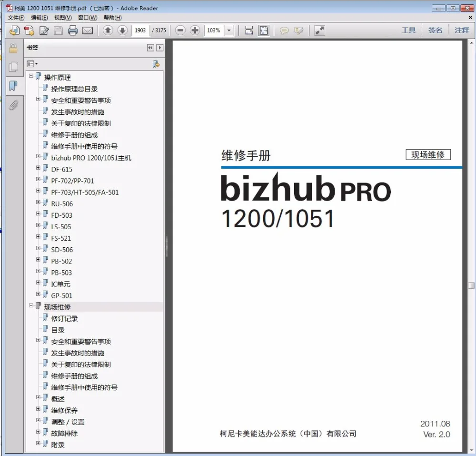Viewport: 476px width, 456px height.
Task: Go to next page arrow
Action: coord(122,30)
